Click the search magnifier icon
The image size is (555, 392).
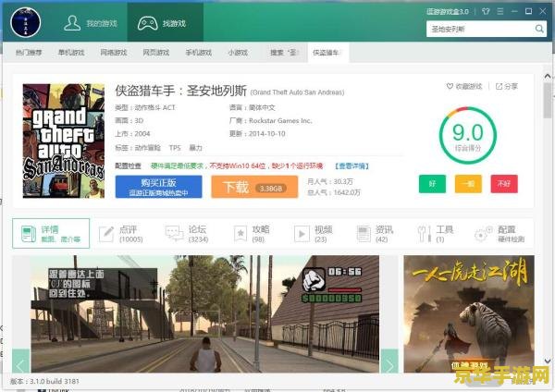tap(539, 29)
